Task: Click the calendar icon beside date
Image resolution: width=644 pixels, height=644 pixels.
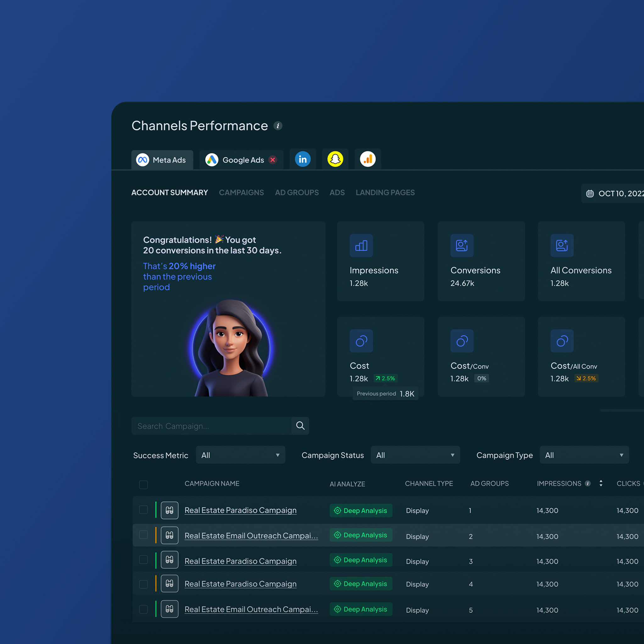Action: click(590, 193)
